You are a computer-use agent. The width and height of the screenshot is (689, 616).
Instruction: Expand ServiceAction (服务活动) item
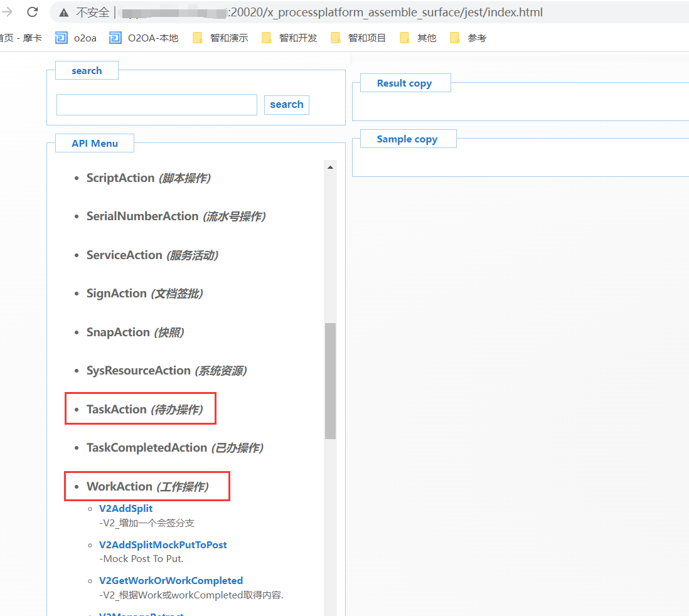point(152,255)
